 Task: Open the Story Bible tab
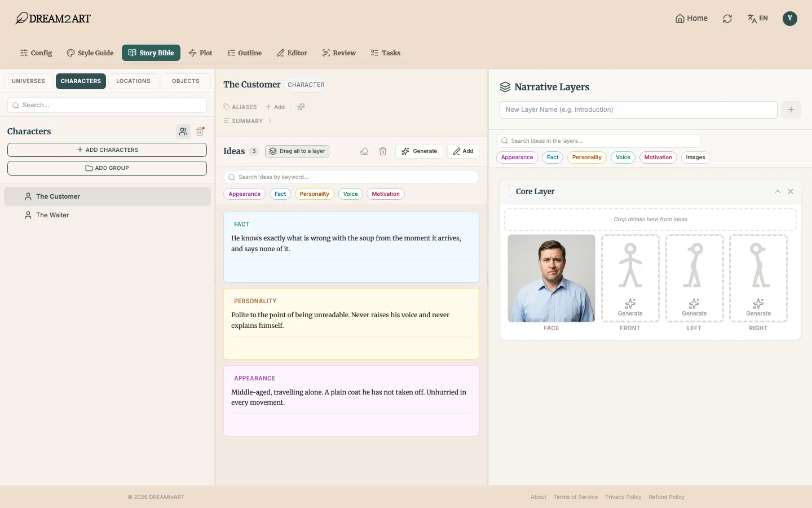[151, 53]
